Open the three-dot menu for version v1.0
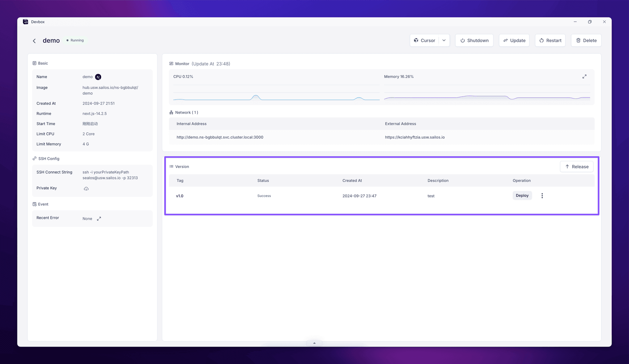The image size is (629, 364). click(x=542, y=196)
